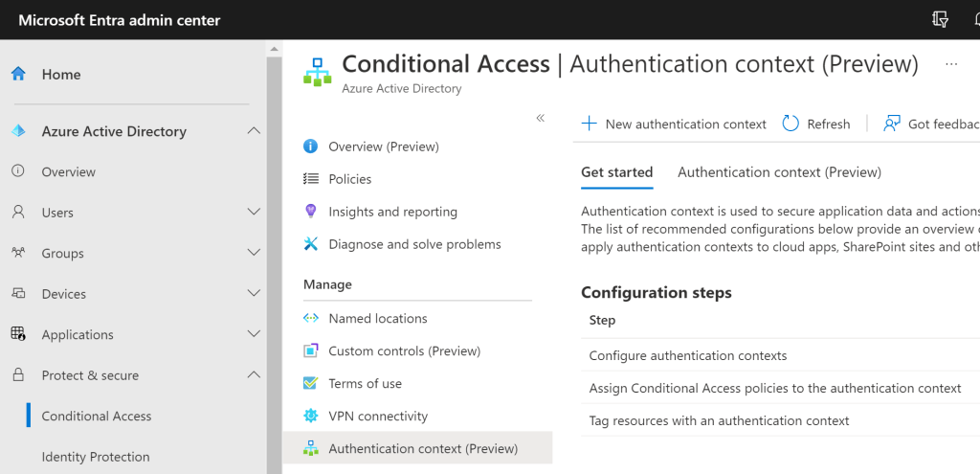This screenshot has width=980, height=474.
Task: Click the VPN connectivity gear icon
Action: point(310,416)
